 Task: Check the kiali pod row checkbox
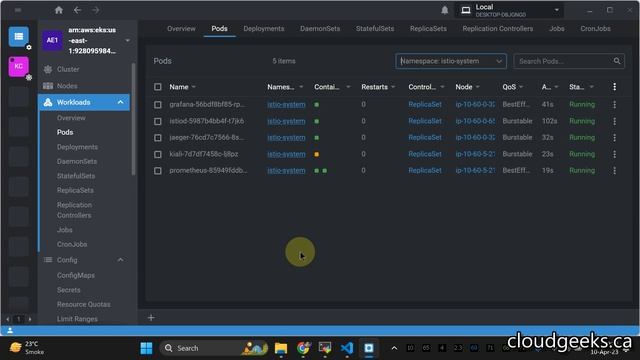(158, 155)
